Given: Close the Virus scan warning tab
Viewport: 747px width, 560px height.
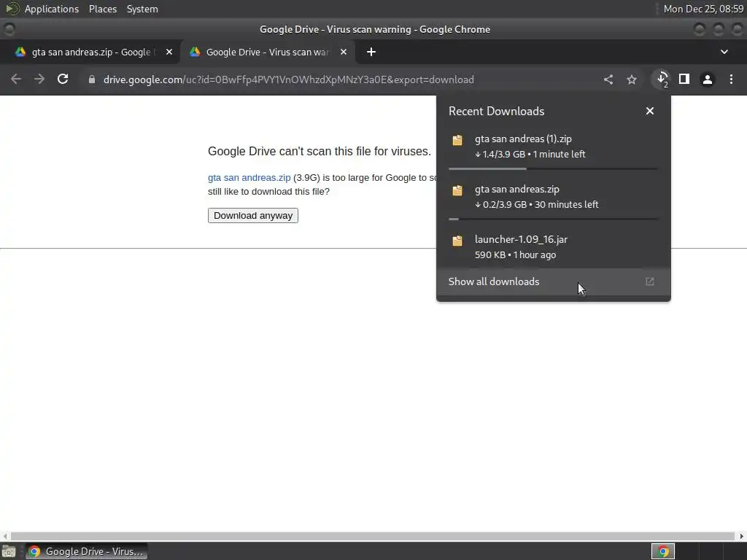Looking at the screenshot, I should (344, 52).
